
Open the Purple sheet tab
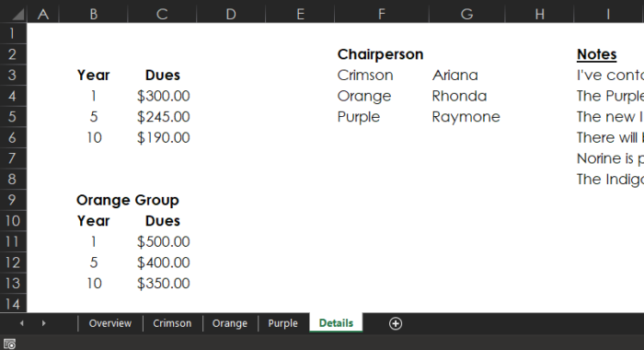pyautogui.click(x=282, y=323)
